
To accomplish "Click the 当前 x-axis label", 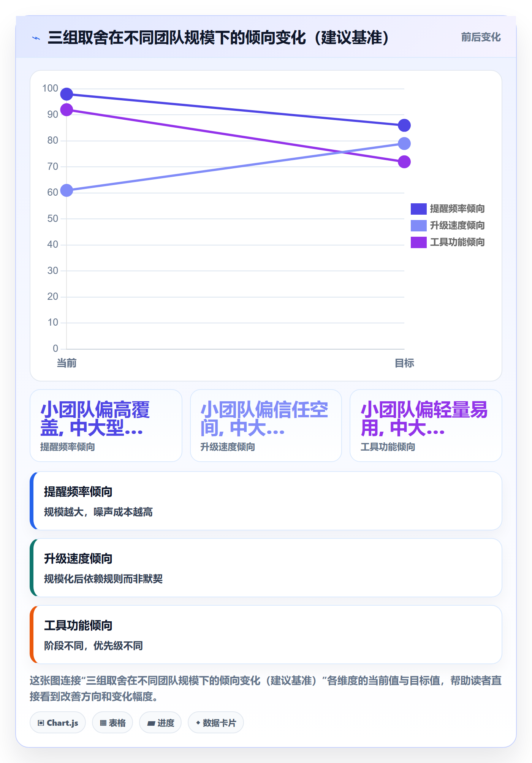I will coord(66,363).
